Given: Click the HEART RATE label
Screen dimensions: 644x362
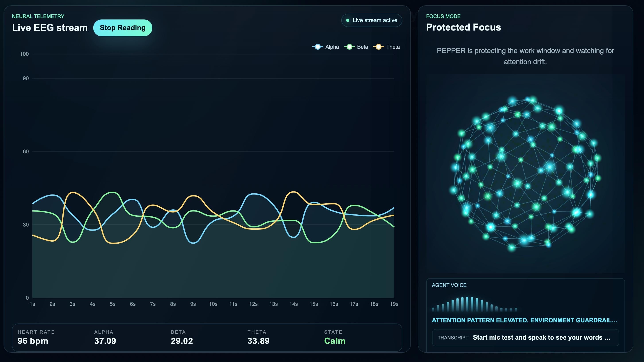Looking at the screenshot, I should [x=36, y=332].
